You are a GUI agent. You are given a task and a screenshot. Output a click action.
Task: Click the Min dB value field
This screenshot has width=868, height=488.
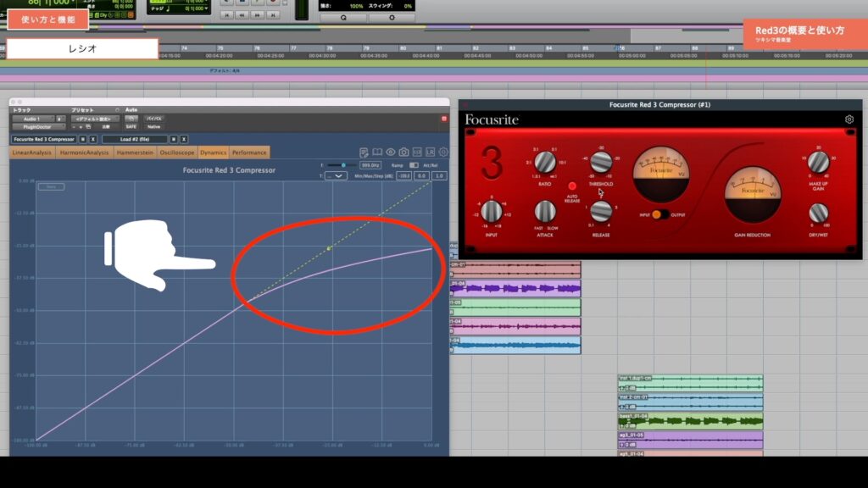tap(404, 176)
